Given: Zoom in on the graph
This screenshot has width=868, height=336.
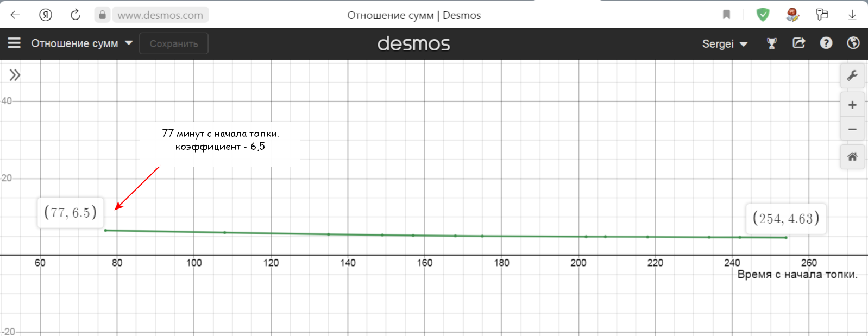Looking at the screenshot, I should (x=852, y=105).
